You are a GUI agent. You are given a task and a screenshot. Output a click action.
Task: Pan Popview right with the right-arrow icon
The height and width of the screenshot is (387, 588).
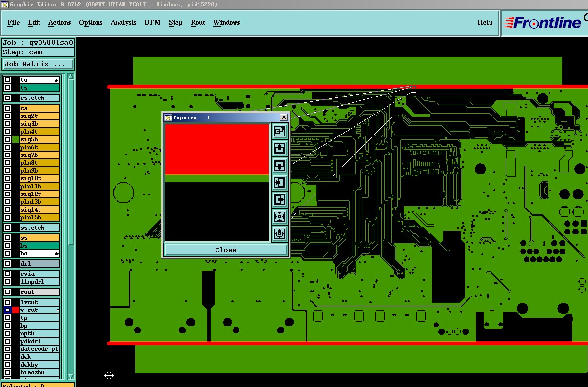[x=279, y=199]
